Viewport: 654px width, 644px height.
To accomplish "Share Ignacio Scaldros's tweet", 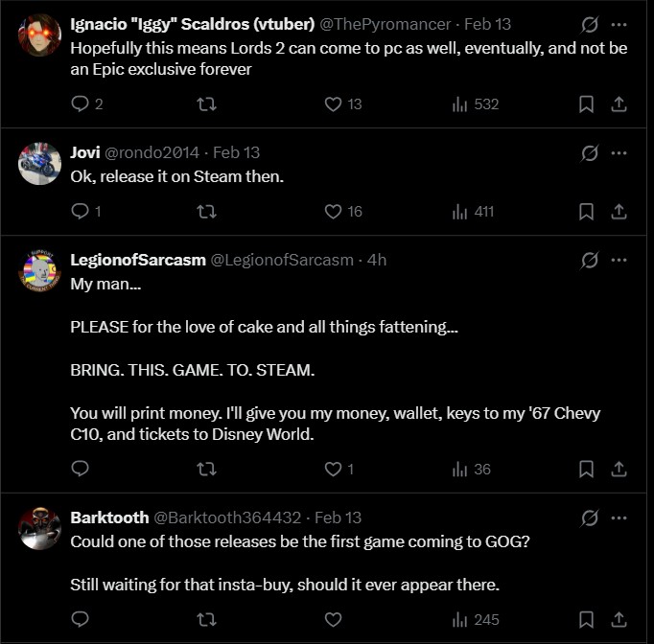I will 619,103.
